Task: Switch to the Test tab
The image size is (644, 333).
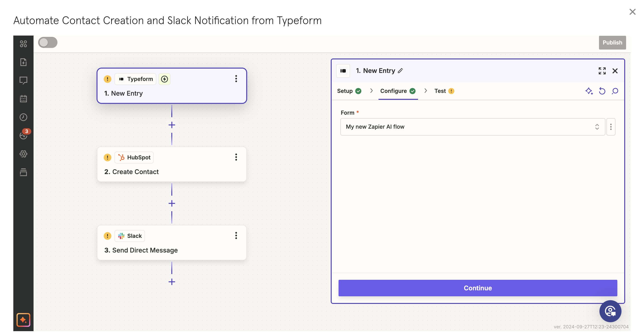Action: tap(444, 91)
